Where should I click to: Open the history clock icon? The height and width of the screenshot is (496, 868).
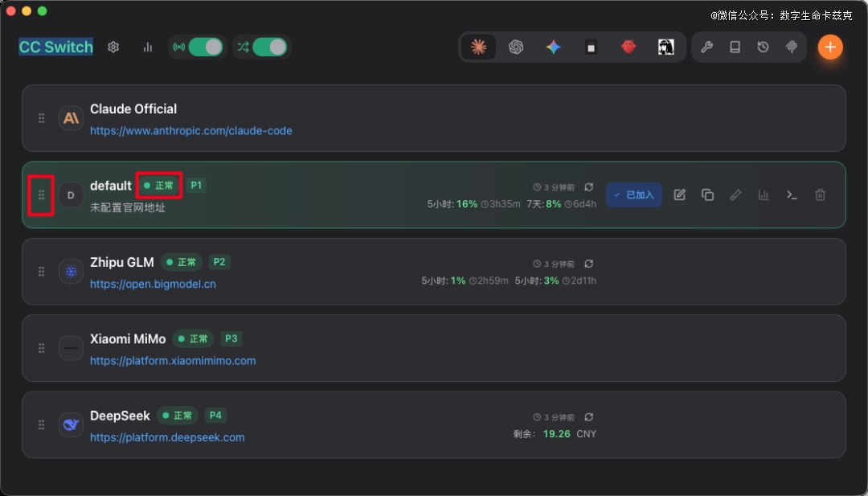pyautogui.click(x=763, y=47)
